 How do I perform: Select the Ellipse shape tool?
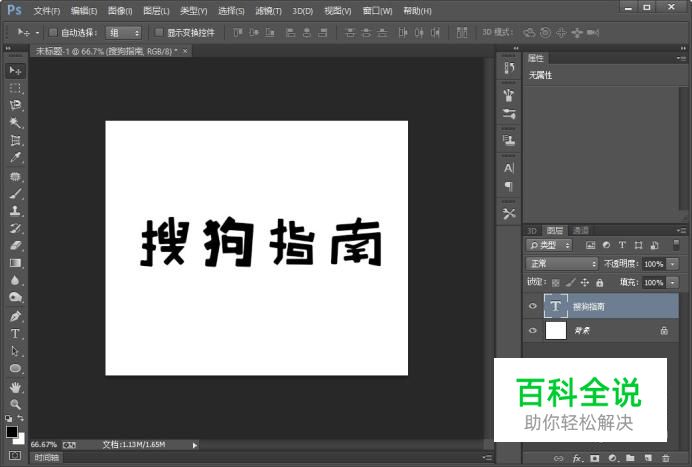(15, 369)
